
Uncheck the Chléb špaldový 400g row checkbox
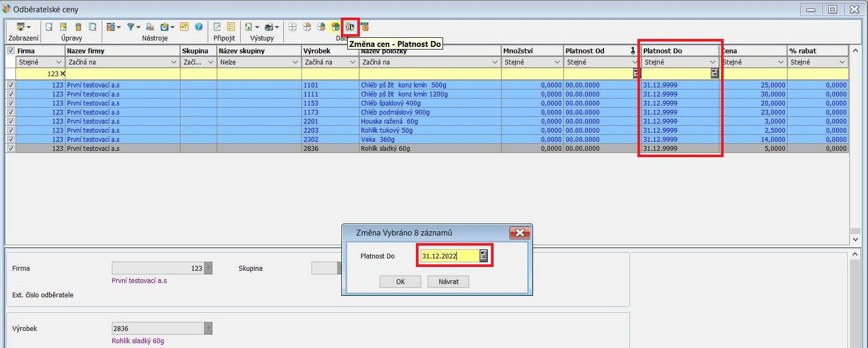(11, 103)
